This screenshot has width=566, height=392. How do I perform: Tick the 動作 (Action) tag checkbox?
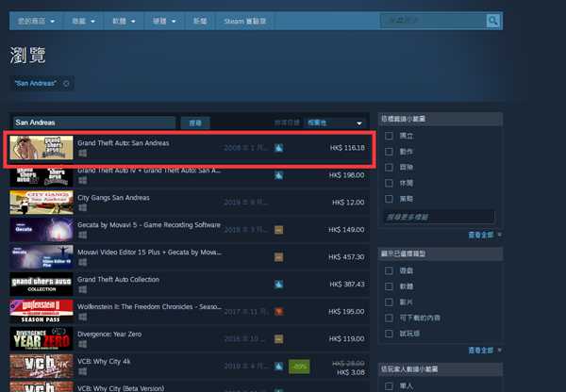coord(390,151)
